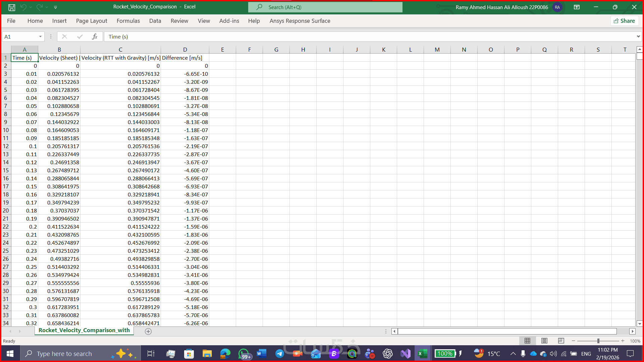Expand the formula bar chevron
Image resolution: width=644 pixels, height=362 pixels.
click(x=638, y=37)
